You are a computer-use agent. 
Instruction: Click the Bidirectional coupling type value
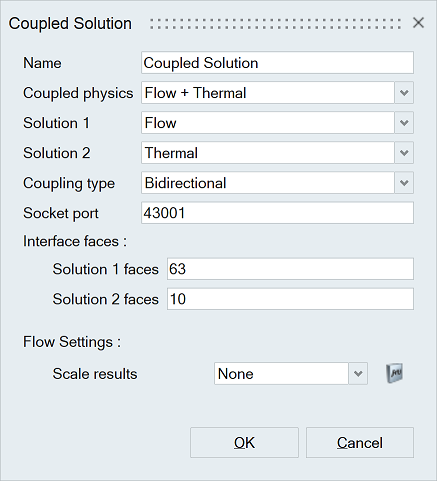point(268,183)
